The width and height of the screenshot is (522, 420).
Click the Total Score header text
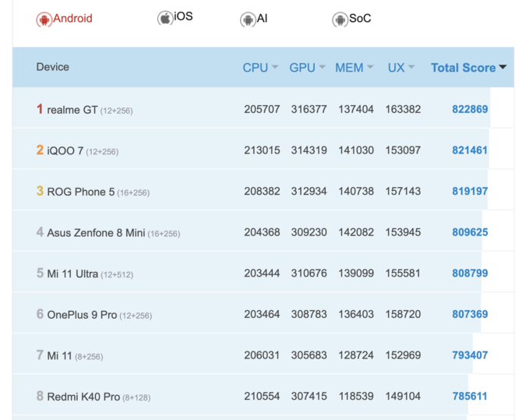(x=463, y=68)
